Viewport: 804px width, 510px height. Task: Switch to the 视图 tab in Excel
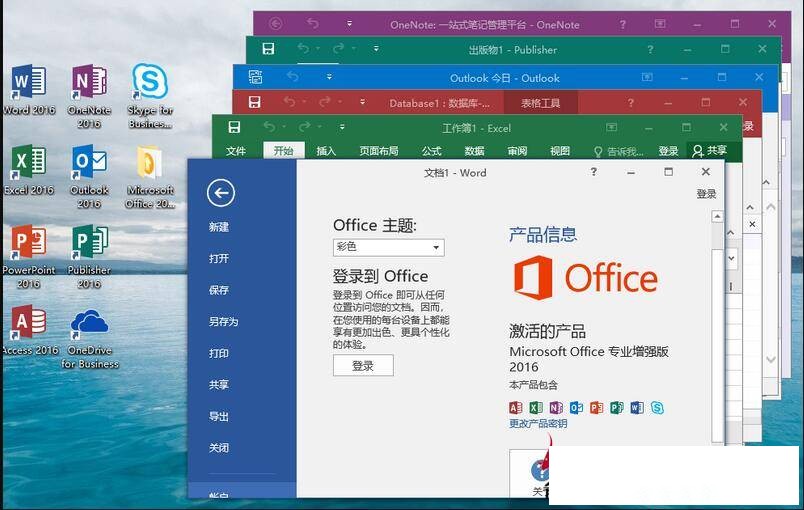point(560,151)
